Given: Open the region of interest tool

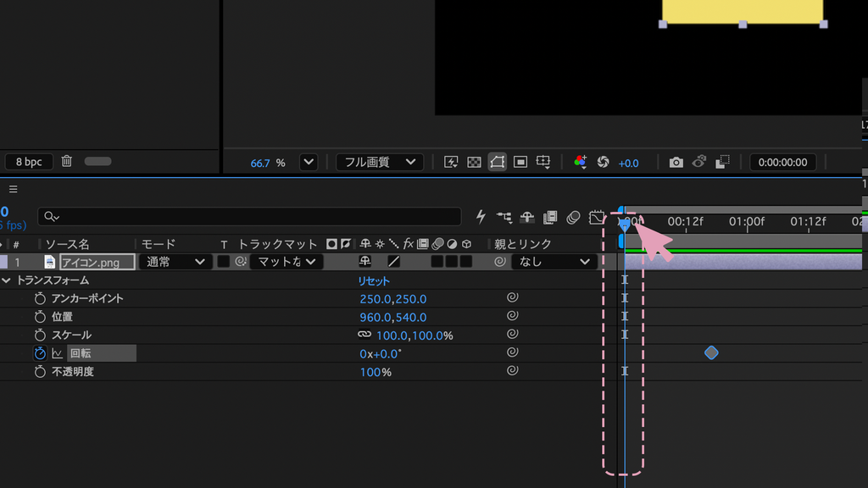Looking at the screenshot, I should coord(520,162).
